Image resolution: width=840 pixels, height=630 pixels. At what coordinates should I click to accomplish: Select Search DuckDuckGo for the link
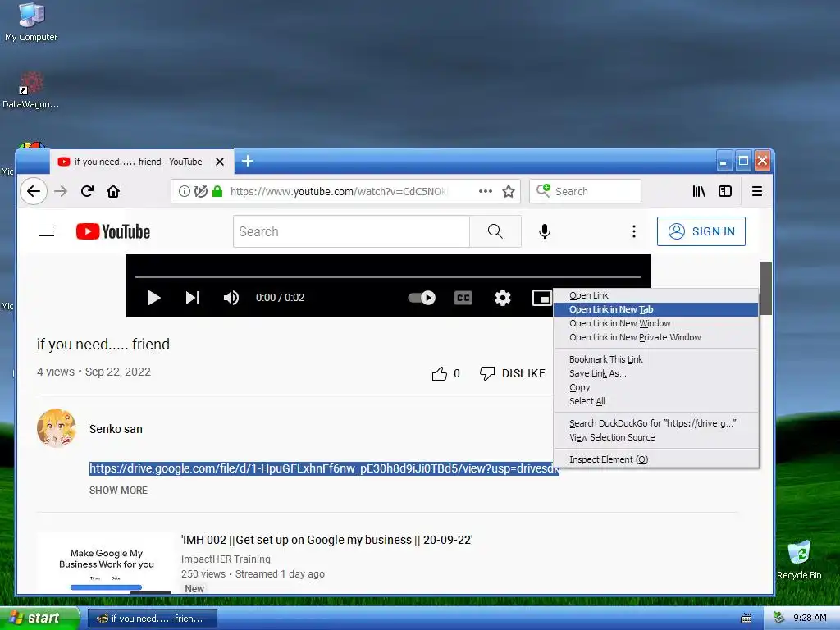[x=655, y=423]
